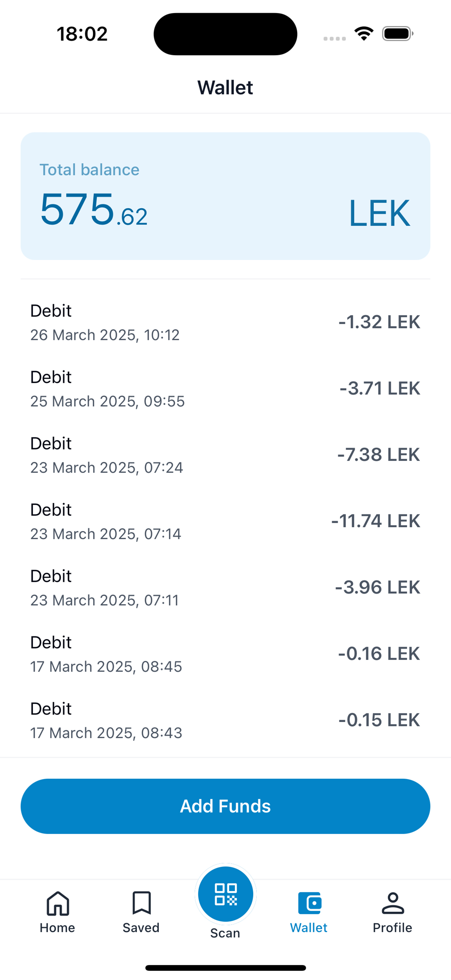Viewport: 451px width, 980px height.
Task: Click the Add Funds button
Action: (225, 806)
